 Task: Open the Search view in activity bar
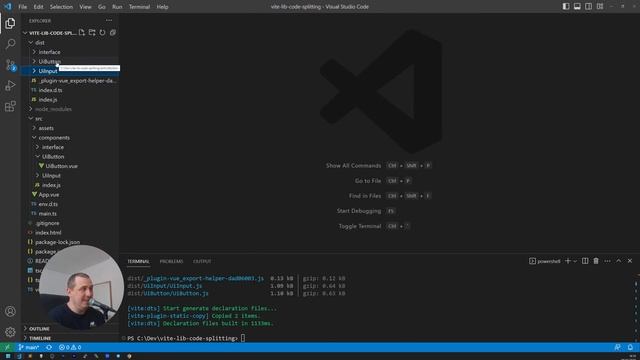[10, 44]
